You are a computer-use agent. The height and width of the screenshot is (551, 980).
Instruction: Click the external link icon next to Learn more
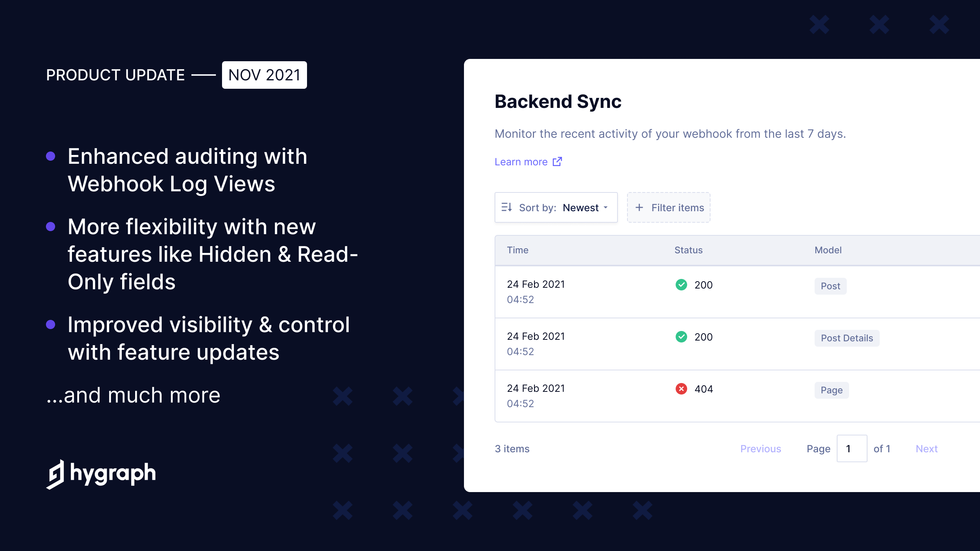[x=557, y=161]
